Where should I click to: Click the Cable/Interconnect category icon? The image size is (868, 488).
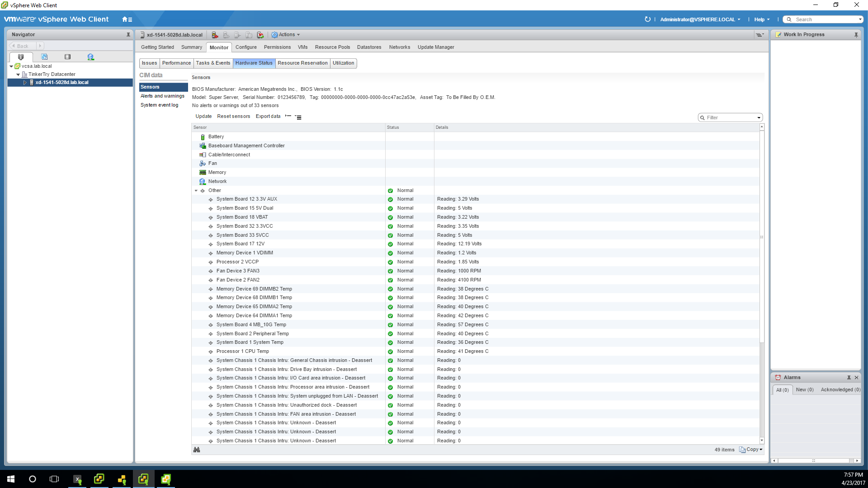[x=203, y=155]
